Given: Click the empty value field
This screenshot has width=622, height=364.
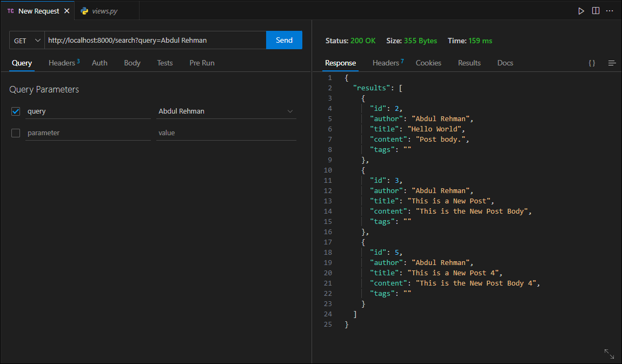Looking at the screenshot, I should click(226, 133).
